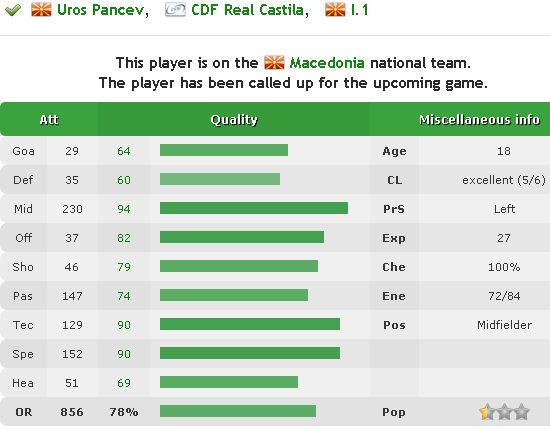The height and width of the screenshot is (431, 550).
Task: Click Macedonia flag beside Uros Pancev
Action: [41, 10]
